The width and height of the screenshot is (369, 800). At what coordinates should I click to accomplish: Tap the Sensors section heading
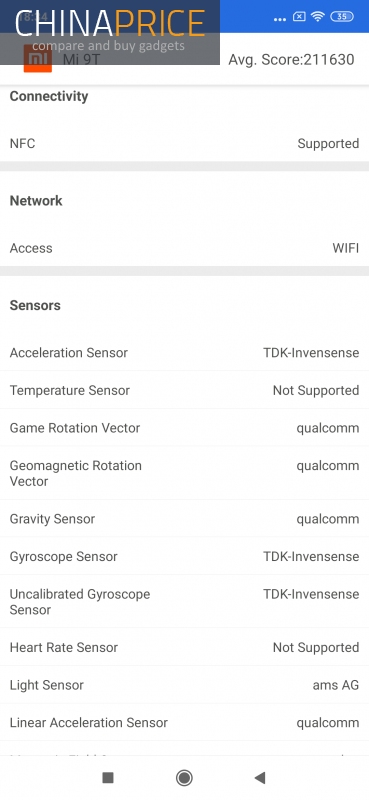(x=35, y=305)
